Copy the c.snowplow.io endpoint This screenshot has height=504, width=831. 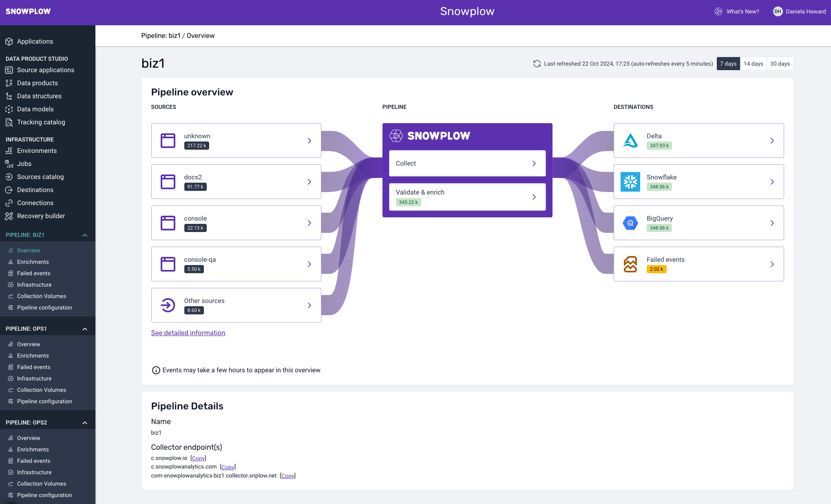pyautogui.click(x=198, y=458)
